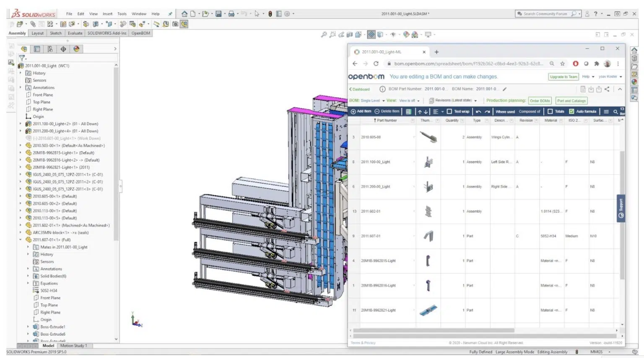Click the 2010.605-00 part thumbnail
The height and width of the screenshot is (358, 644).
click(x=428, y=137)
